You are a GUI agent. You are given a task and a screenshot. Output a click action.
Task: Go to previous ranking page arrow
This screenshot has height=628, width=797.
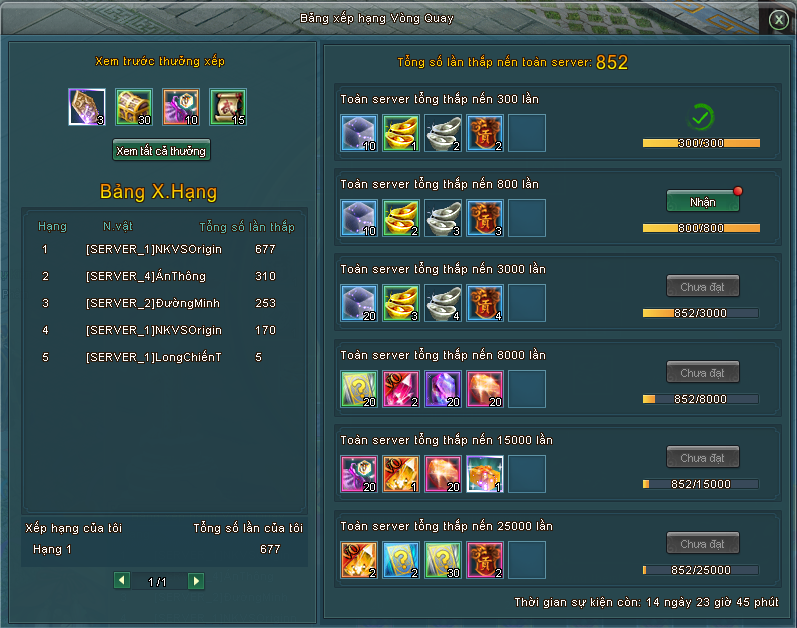(122, 580)
